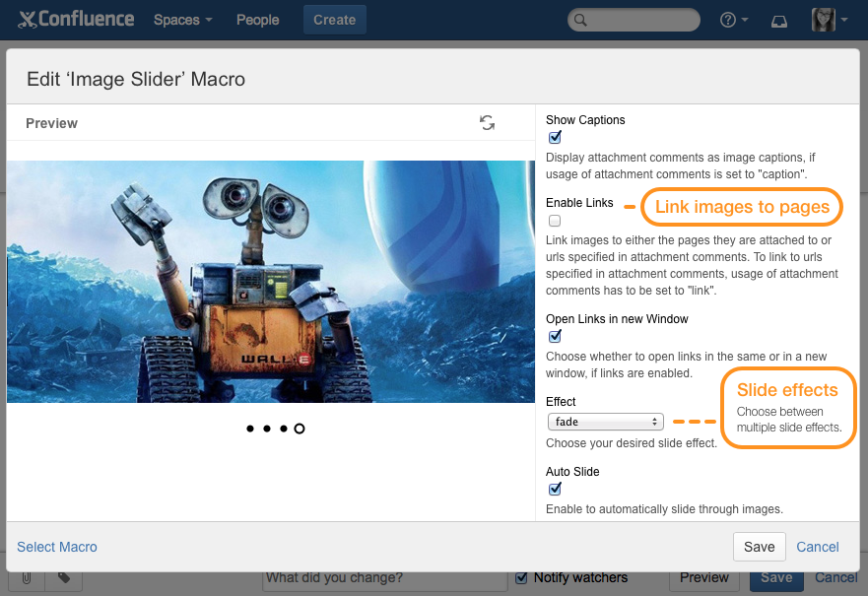Click the Select Macro link
The height and width of the screenshot is (596, 868).
[57, 547]
